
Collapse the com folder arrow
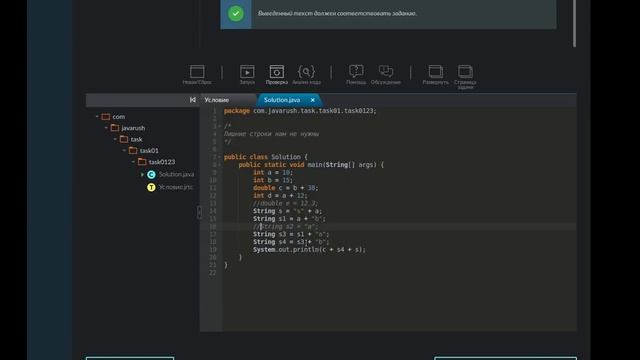tap(97, 117)
